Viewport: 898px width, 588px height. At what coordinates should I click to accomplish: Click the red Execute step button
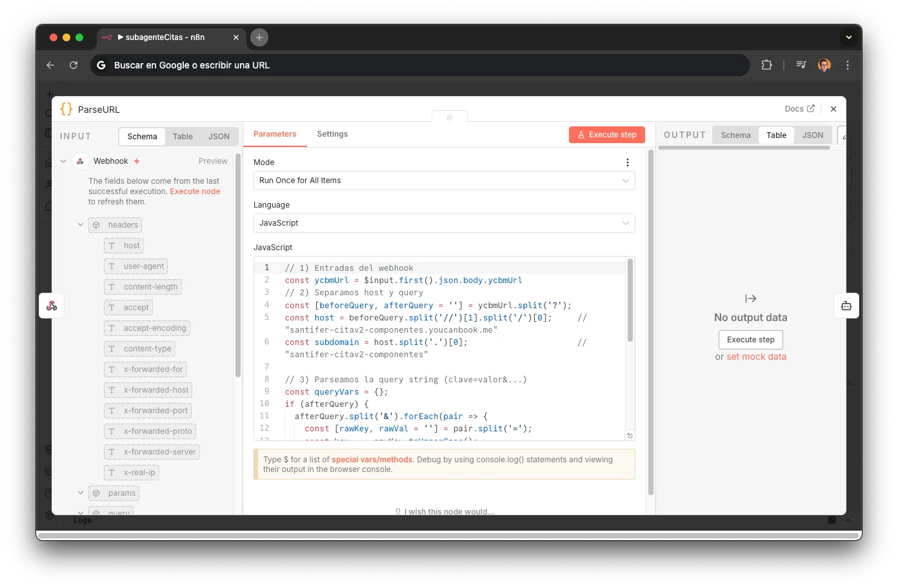tap(606, 134)
